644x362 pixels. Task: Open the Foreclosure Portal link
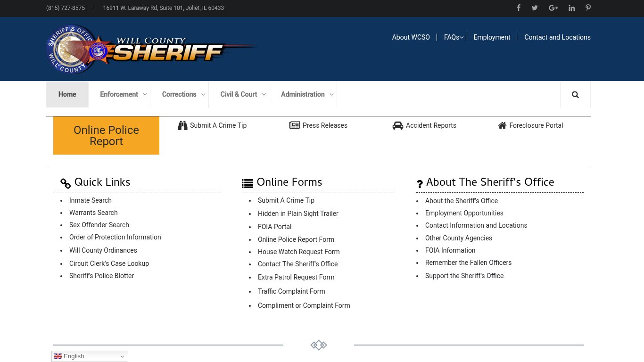[536, 125]
